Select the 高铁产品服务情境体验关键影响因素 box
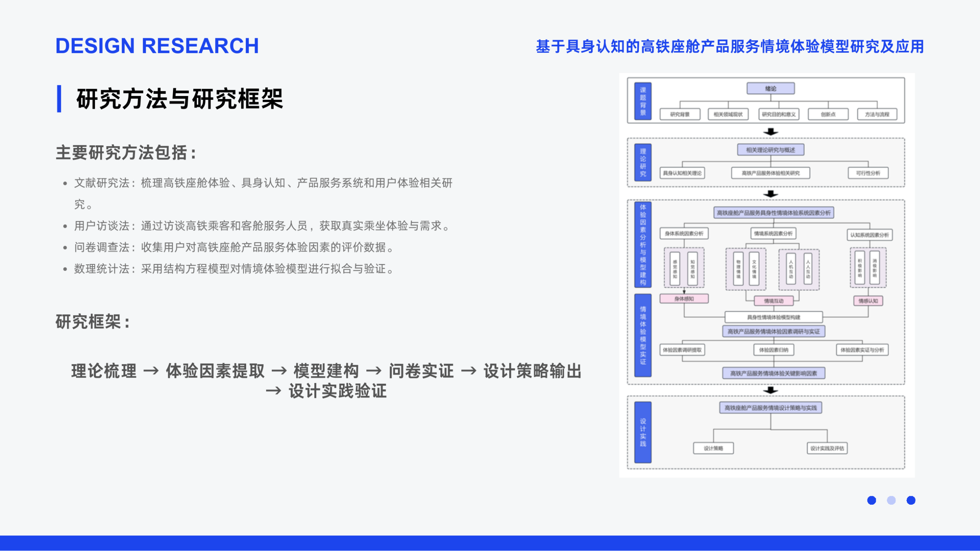 (774, 373)
